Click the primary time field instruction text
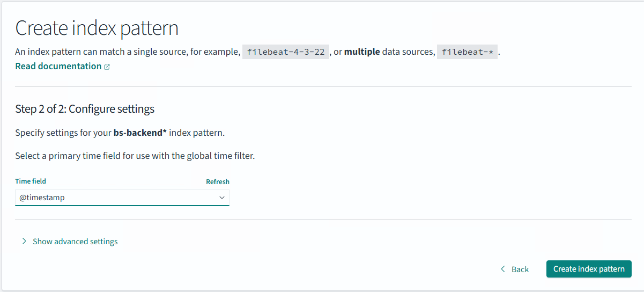Screen dimensions: 644x292 point(135,156)
